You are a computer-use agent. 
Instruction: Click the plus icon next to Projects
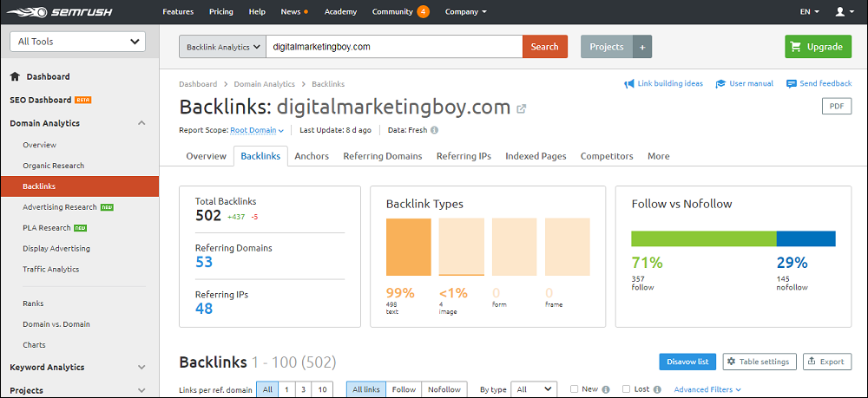coord(642,47)
